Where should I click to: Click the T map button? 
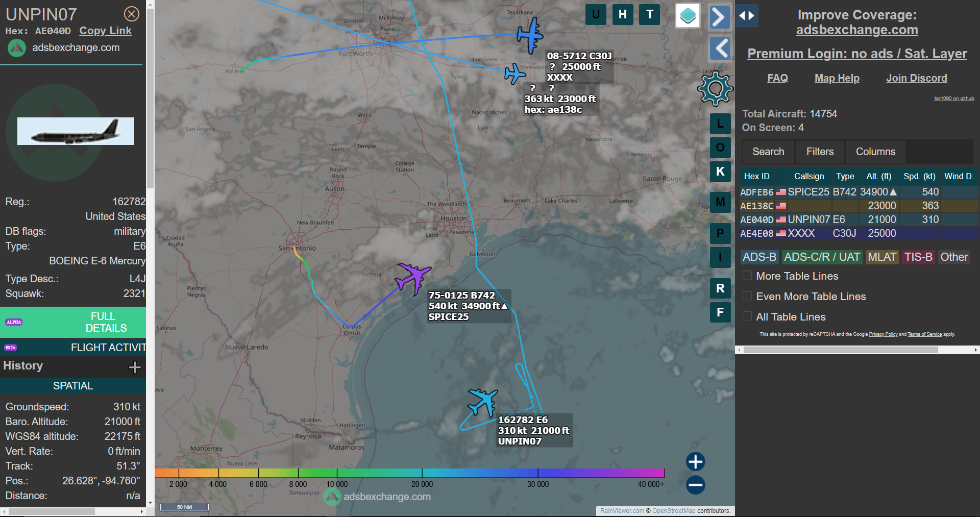[x=650, y=14]
